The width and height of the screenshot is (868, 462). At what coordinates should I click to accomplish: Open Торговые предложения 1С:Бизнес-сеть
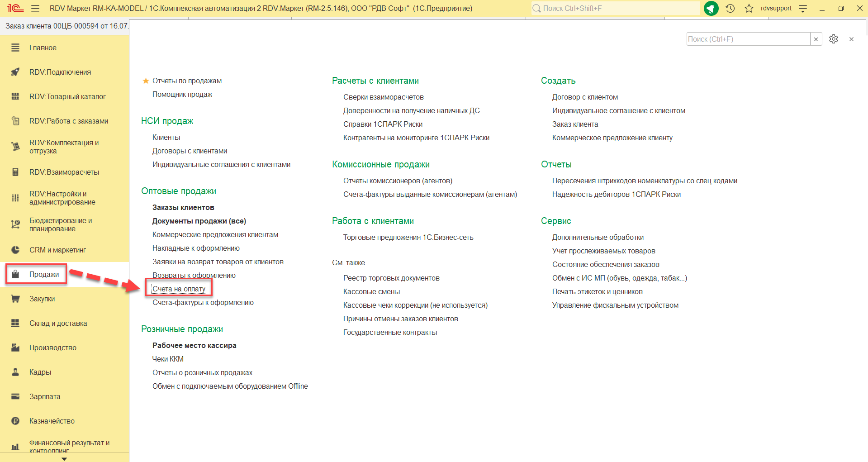408,237
